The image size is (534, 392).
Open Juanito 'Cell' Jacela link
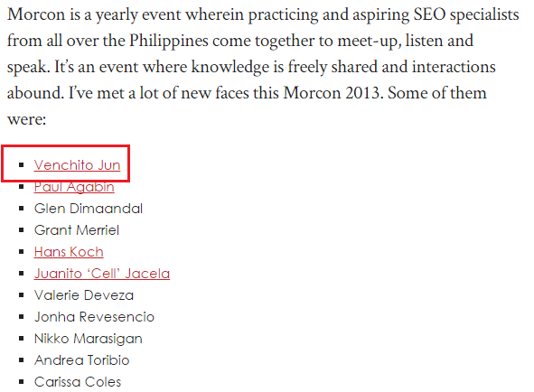(x=102, y=274)
